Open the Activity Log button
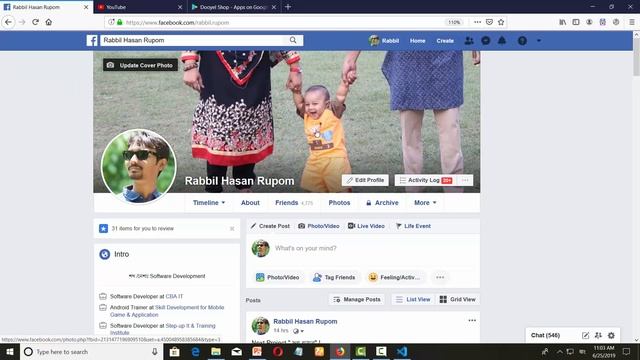 pyautogui.click(x=425, y=180)
